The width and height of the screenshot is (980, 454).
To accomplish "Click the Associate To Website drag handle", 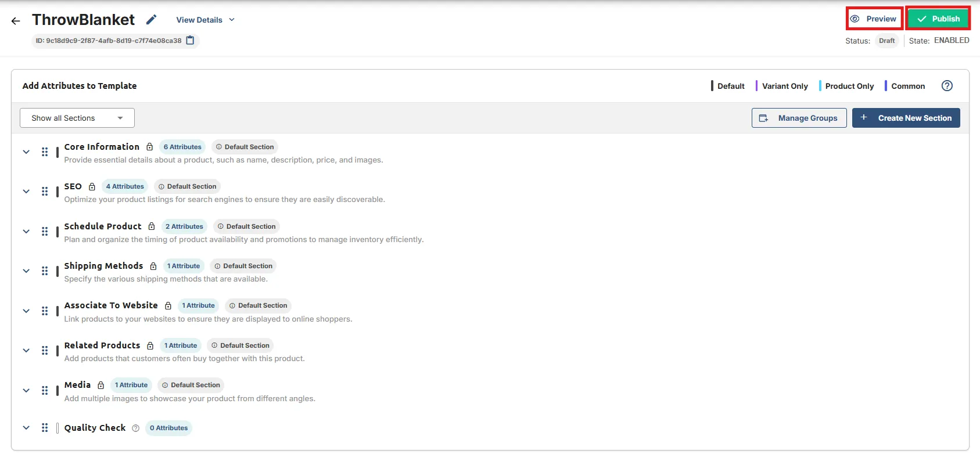I will click(45, 311).
